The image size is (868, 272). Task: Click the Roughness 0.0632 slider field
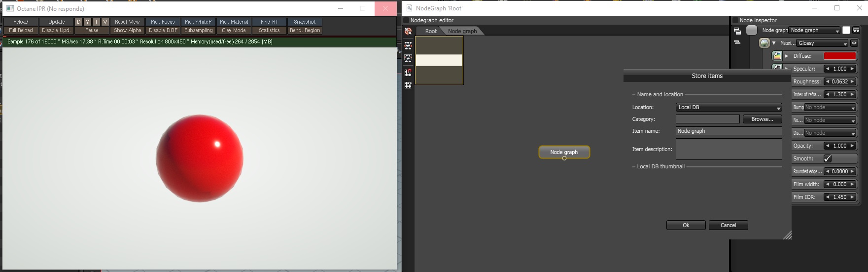(840, 81)
